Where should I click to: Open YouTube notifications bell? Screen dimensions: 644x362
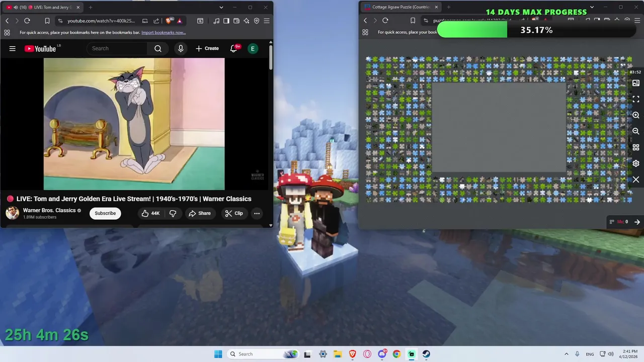click(234, 48)
